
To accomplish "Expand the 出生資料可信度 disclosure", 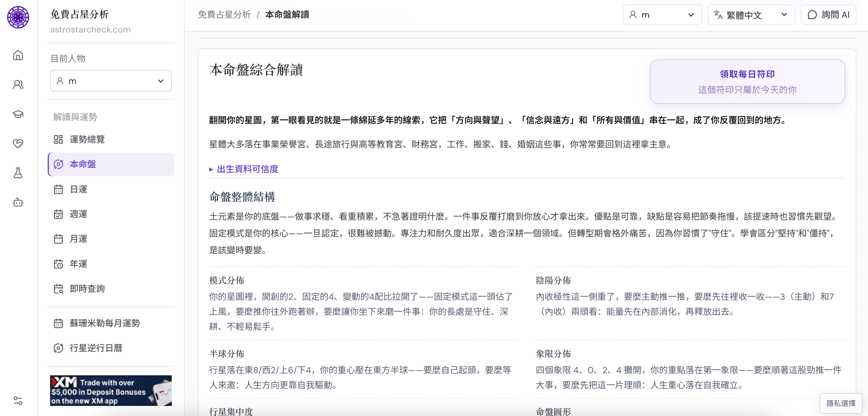I will coord(244,169).
